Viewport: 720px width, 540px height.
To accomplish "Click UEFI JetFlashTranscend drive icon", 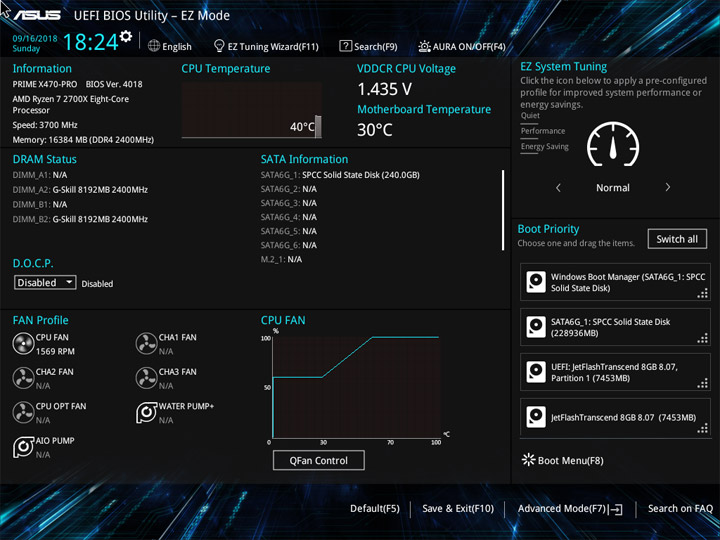I will coord(536,372).
